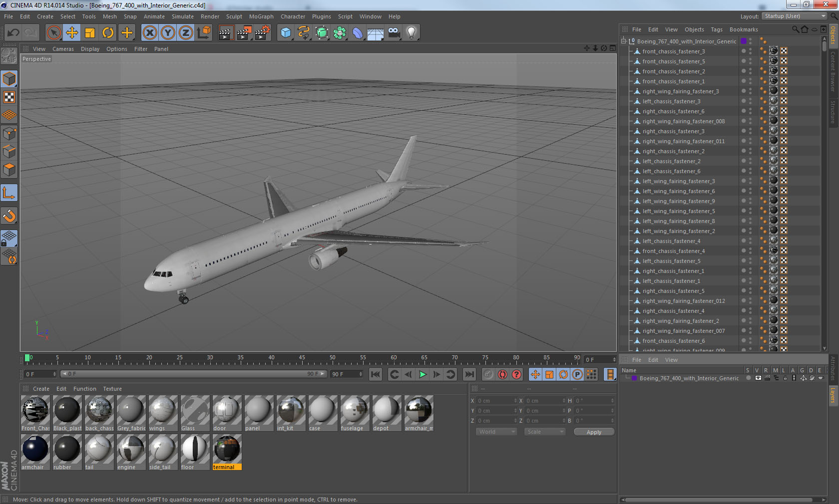This screenshot has height=504, width=839.
Task: Collapse the Boeing_767_400 root object tree
Action: (x=624, y=41)
